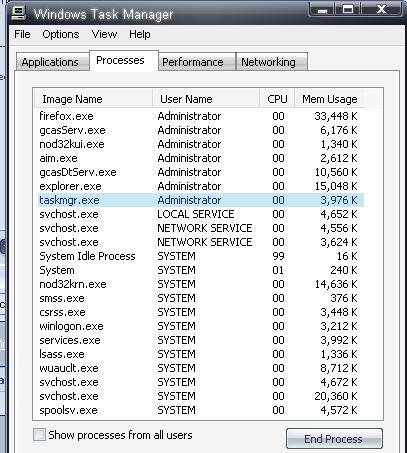407x453 pixels.
Task: Enable Show processes from all users
Action: 39,435
